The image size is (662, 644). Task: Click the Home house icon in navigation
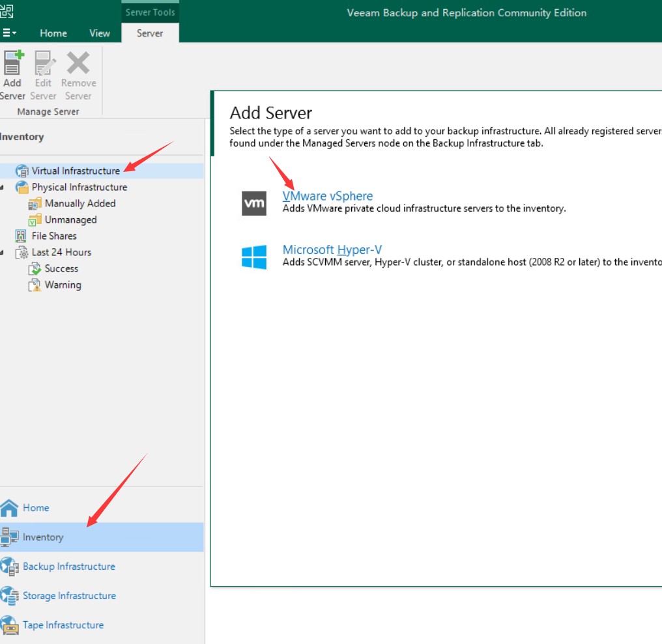point(9,508)
